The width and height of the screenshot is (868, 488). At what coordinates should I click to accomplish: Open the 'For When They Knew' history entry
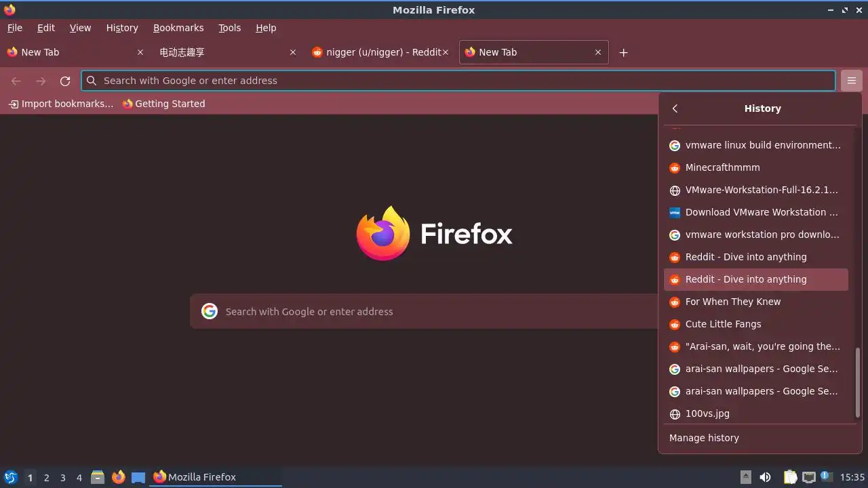[x=756, y=302]
